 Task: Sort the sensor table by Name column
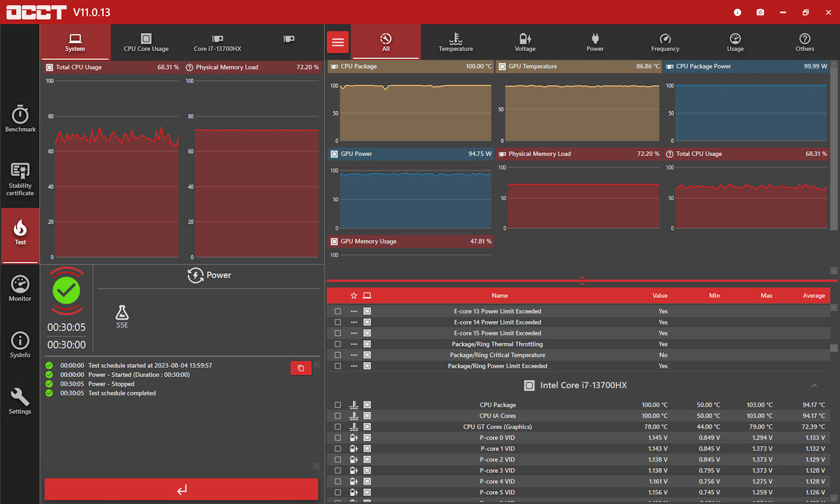click(x=500, y=296)
